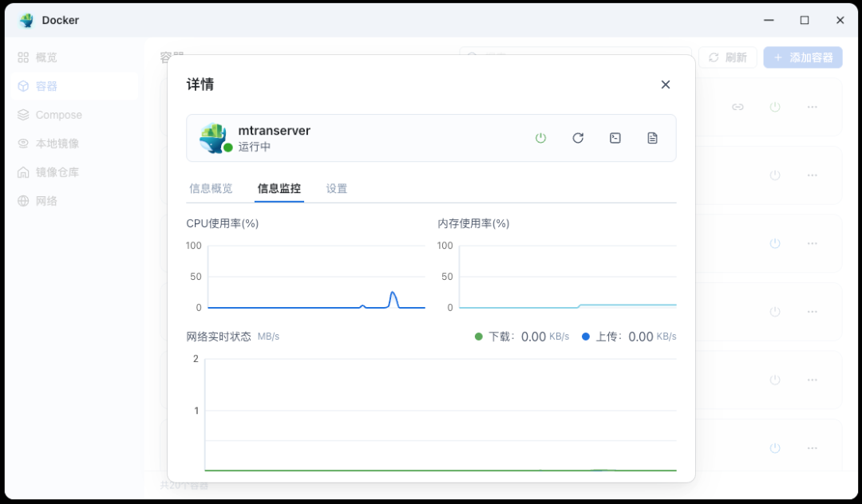Image resolution: width=862 pixels, height=504 pixels.
Task: Open 本地镜像 in the sidebar
Action: (x=57, y=144)
